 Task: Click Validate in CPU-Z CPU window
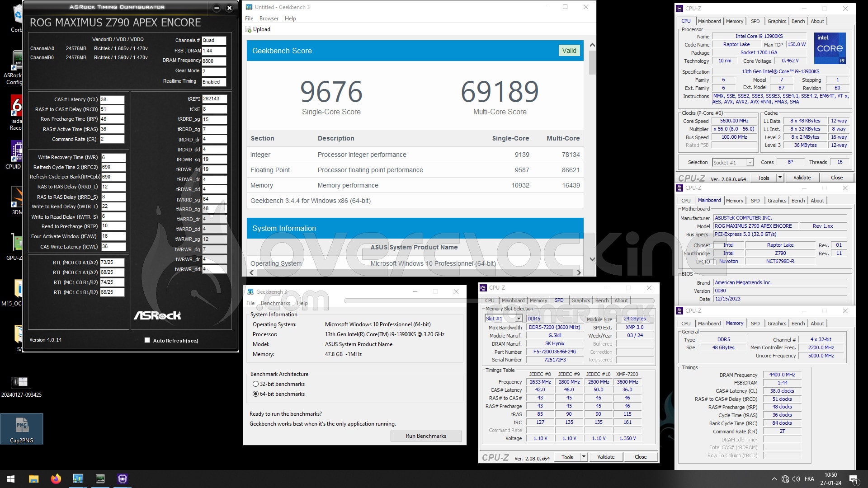click(802, 178)
